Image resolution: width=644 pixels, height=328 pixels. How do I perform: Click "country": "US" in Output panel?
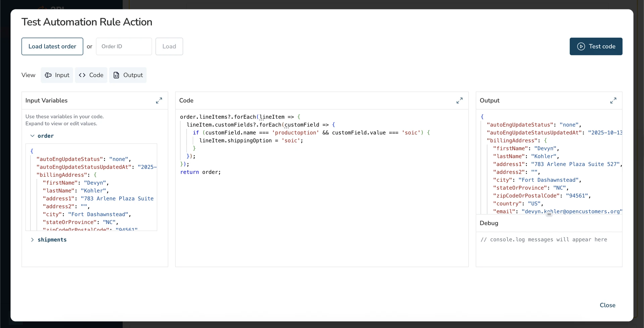pos(518,204)
